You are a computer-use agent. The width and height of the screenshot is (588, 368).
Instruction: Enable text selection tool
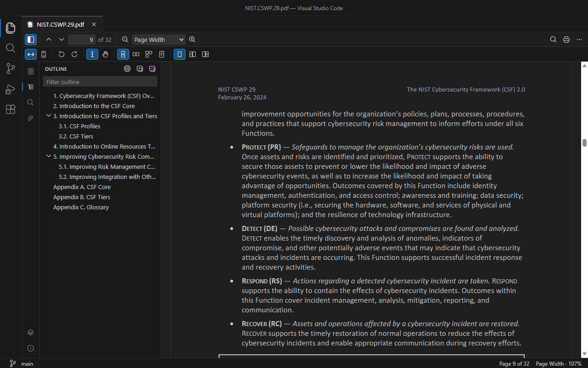click(x=92, y=54)
